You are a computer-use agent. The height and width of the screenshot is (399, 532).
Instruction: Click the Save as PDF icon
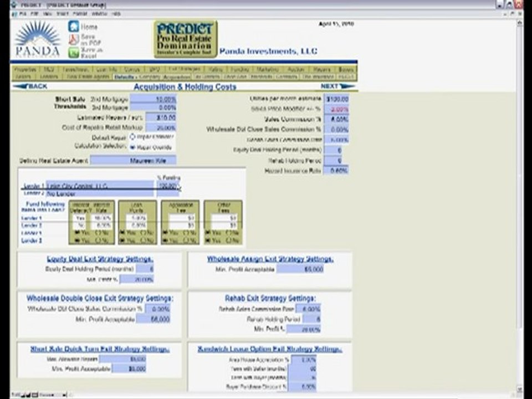click(x=74, y=40)
